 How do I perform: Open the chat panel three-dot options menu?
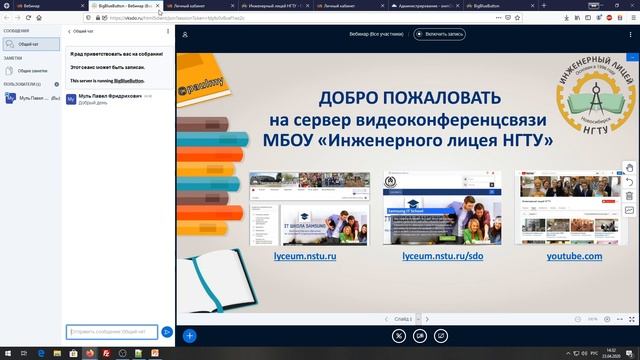pos(168,31)
